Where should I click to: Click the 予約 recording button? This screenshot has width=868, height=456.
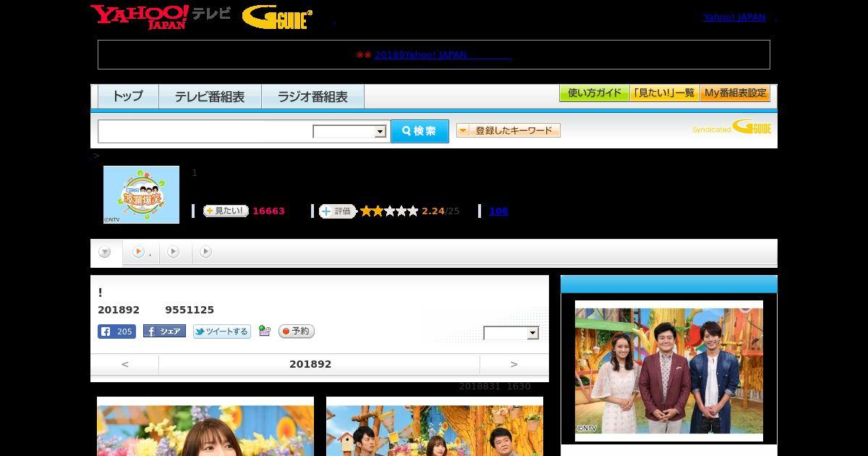pos(296,331)
